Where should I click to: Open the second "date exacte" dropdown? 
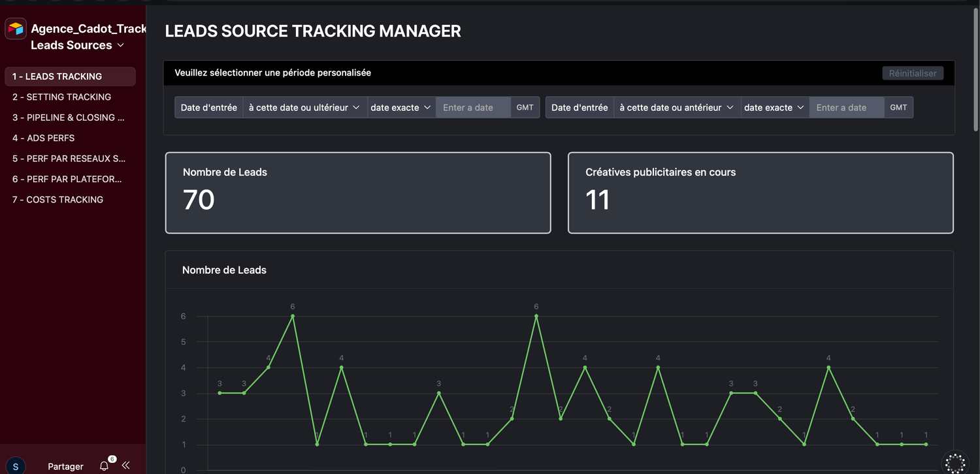click(774, 108)
